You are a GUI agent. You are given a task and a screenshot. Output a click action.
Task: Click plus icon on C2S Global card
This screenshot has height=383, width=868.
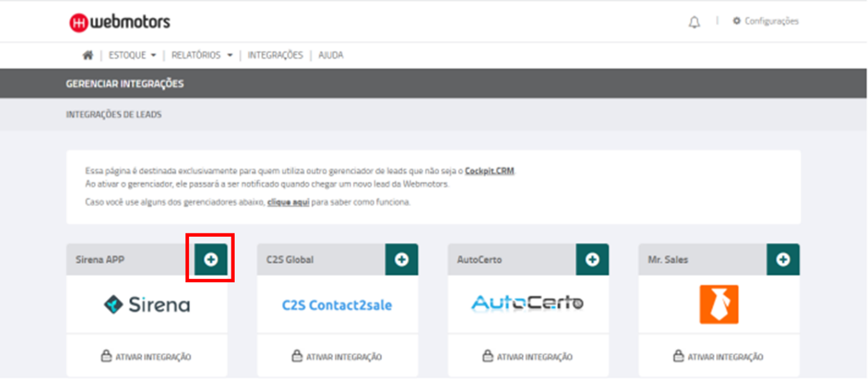pyautogui.click(x=402, y=259)
